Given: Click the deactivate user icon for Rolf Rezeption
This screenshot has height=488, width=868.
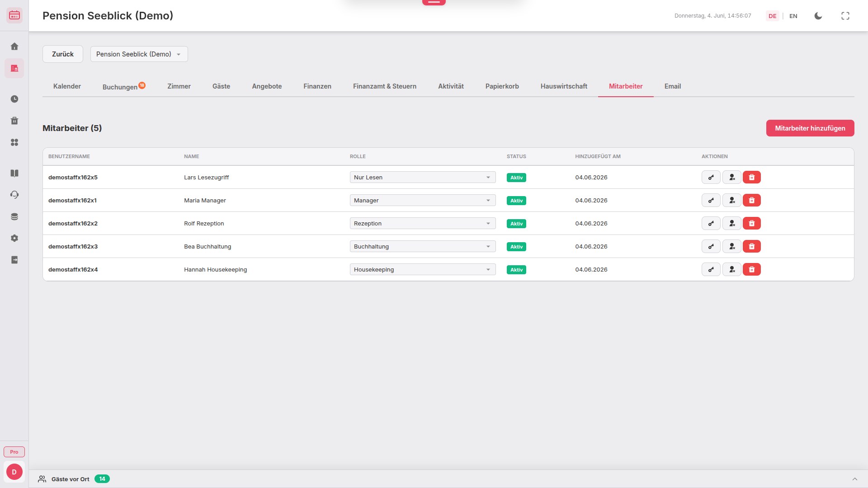Looking at the screenshot, I should [x=731, y=223].
